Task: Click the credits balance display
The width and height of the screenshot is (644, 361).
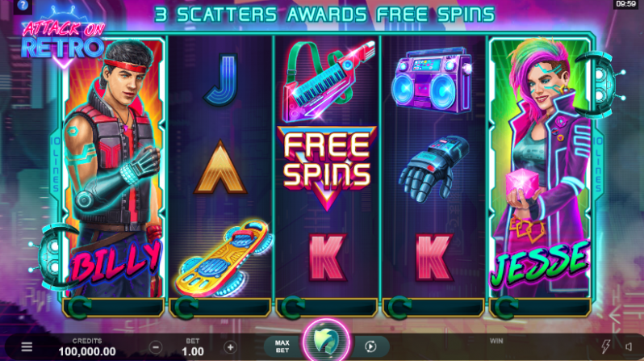Action: (x=87, y=347)
